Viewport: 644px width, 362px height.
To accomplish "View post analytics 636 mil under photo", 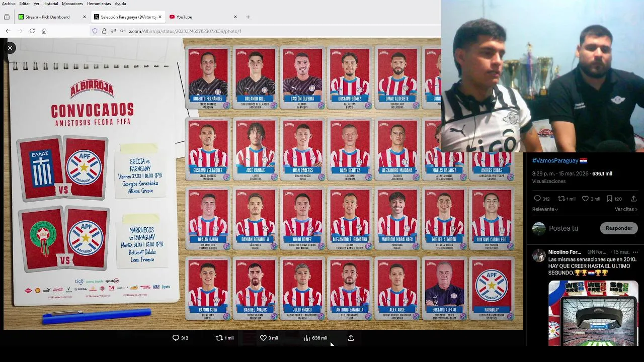I will click(315, 338).
